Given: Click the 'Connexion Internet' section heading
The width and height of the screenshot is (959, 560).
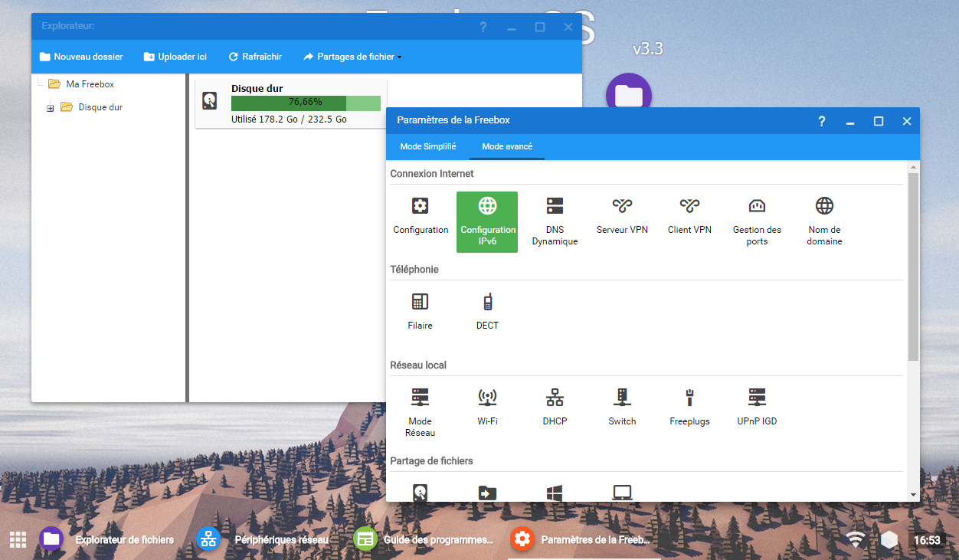Looking at the screenshot, I should click(x=432, y=174).
